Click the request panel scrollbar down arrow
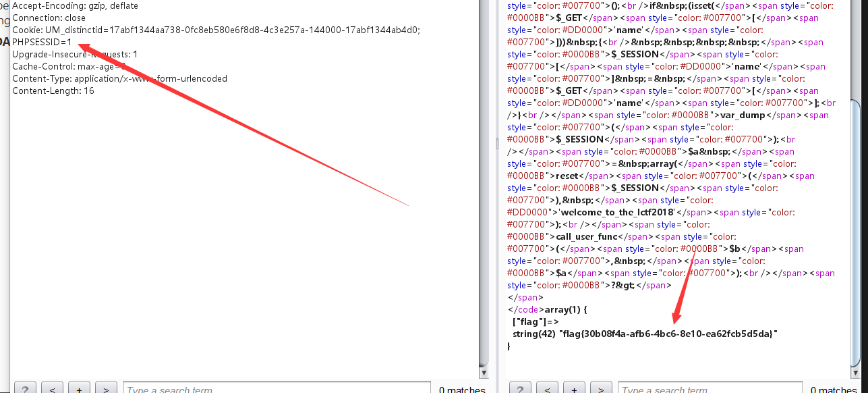 pyautogui.click(x=484, y=372)
